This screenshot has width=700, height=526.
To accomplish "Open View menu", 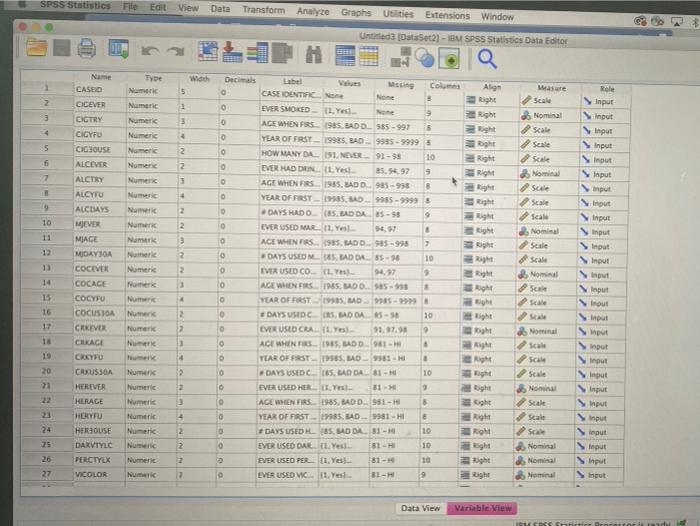I will 188,8.
